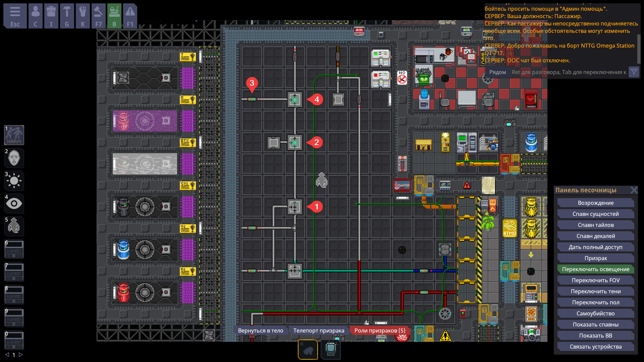Click the chat filter funnel icon

634,72
